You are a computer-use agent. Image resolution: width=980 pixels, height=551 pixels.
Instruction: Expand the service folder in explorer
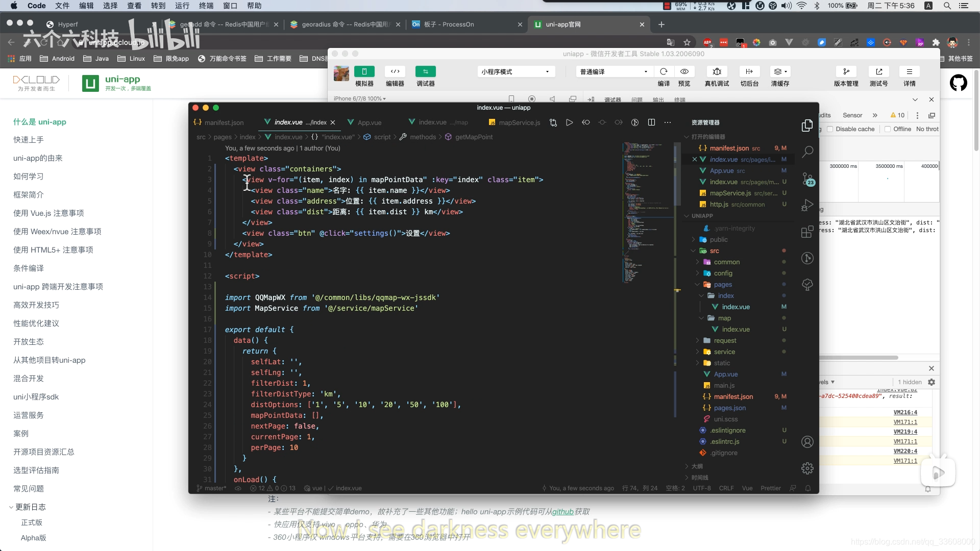coord(724,352)
